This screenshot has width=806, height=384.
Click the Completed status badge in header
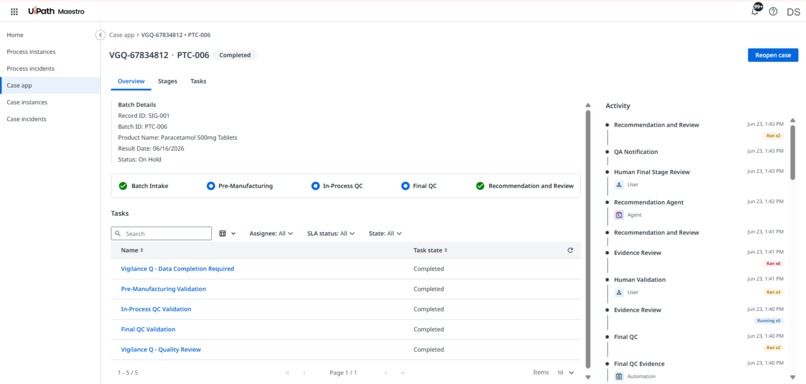coord(235,55)
